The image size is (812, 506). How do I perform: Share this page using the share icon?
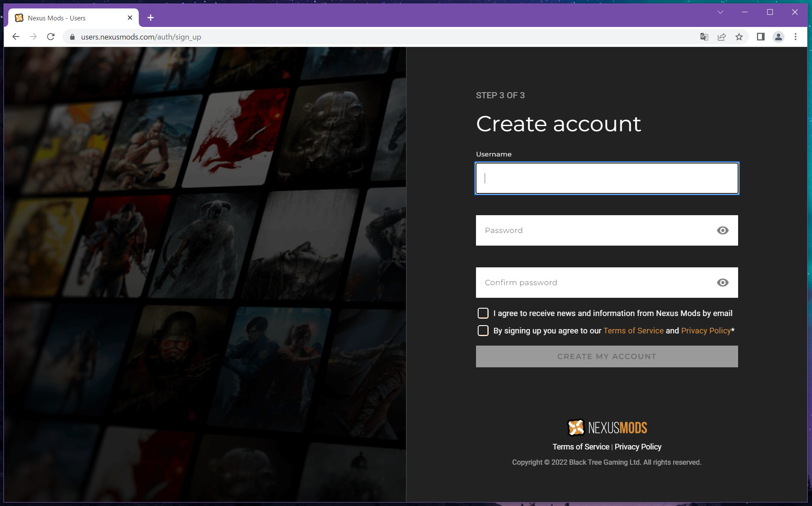722,37
